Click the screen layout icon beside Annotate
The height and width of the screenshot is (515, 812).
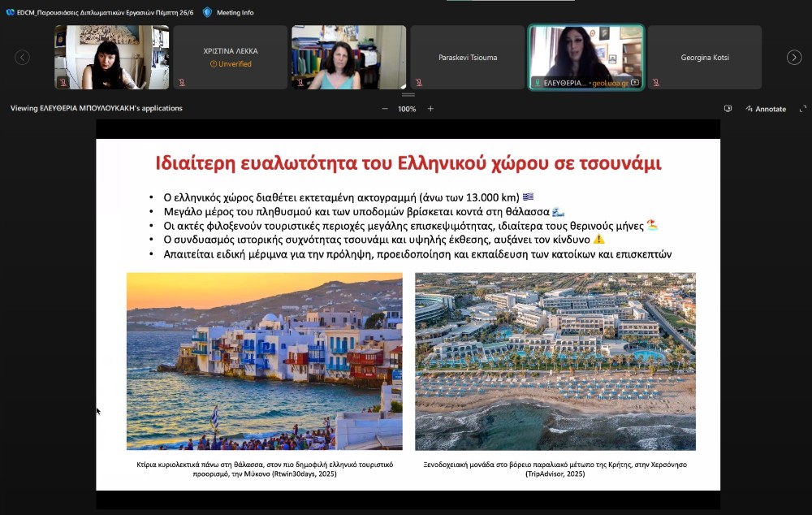[728, 109]
